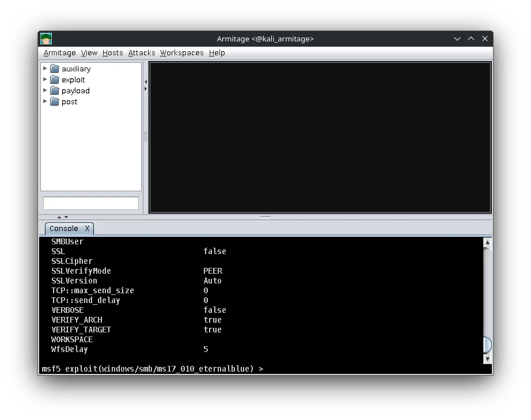531x420 pixels.
Task: Click the Armitage app icon in title bar
Action: coord(46,39)
